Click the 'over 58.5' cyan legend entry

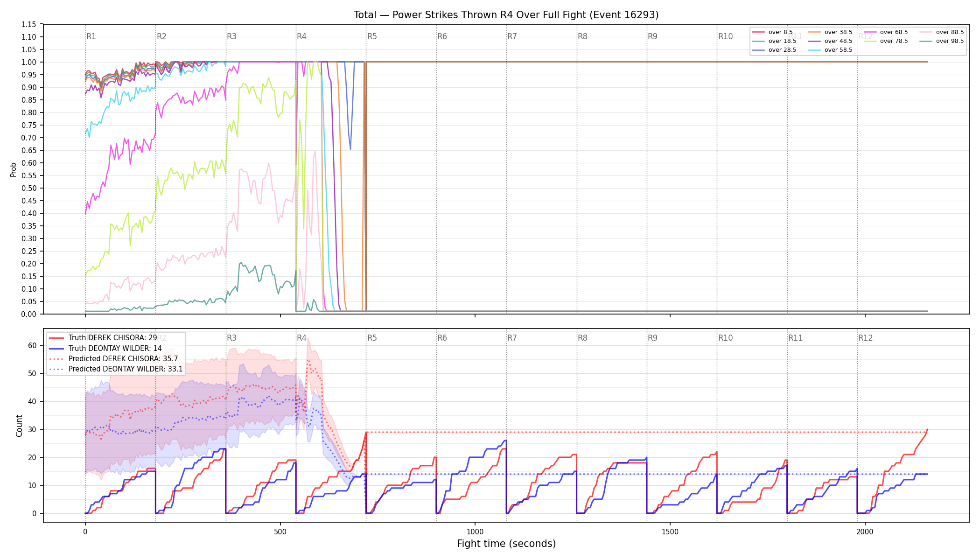830,50
